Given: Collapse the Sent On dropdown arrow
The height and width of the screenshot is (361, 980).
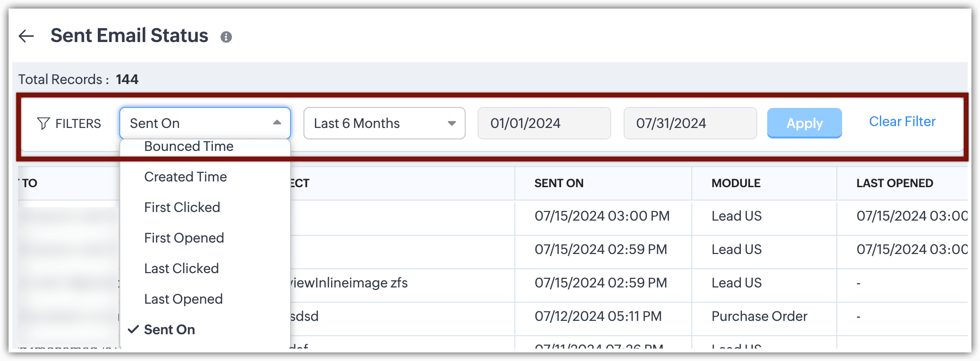Looking at the screenshot, I should pyautogui.click(x=277, y=123).
